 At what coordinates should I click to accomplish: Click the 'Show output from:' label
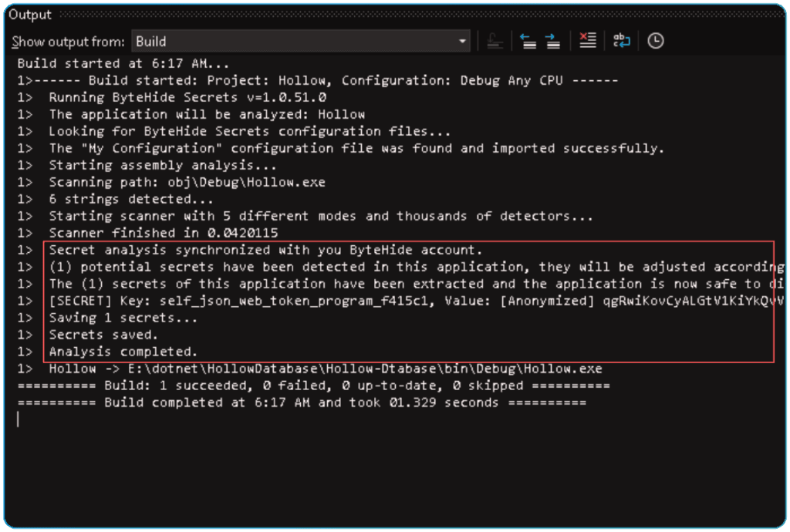pyautogui.click(x=68, y=42)
